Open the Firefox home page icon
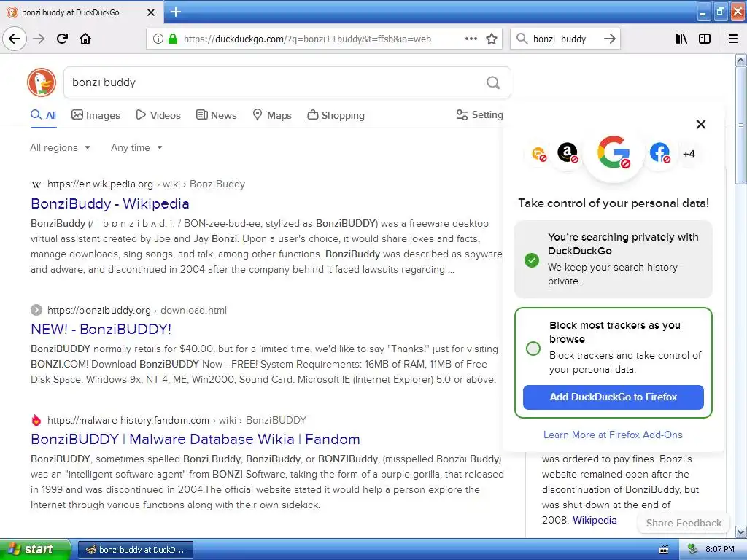Image resolution: width=747 pixels, height=560 pixels. point(85,39)
